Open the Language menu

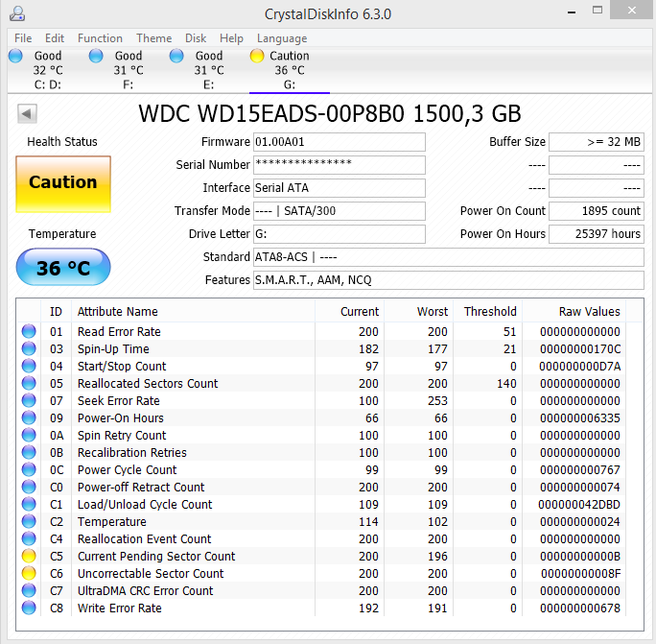[x=282, y=38]
